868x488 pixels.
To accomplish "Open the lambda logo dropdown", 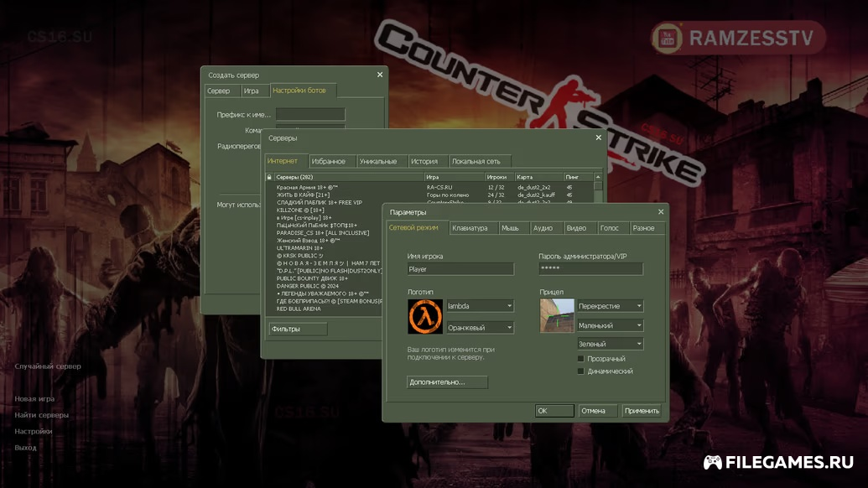I will 480,306.
